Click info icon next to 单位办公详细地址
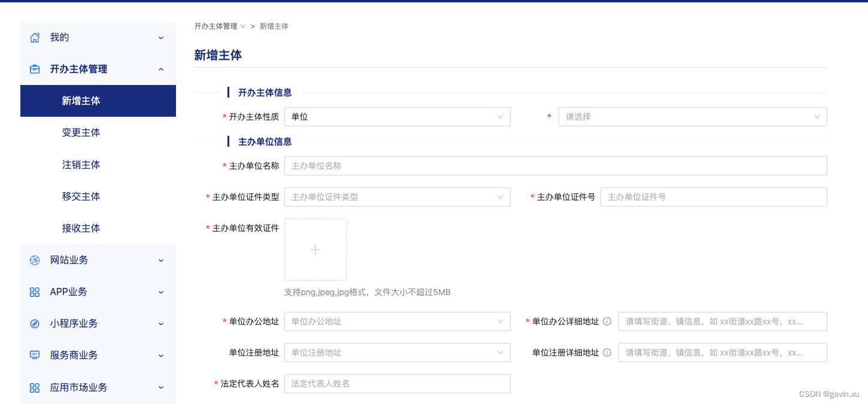 click(x=607, y=321)
